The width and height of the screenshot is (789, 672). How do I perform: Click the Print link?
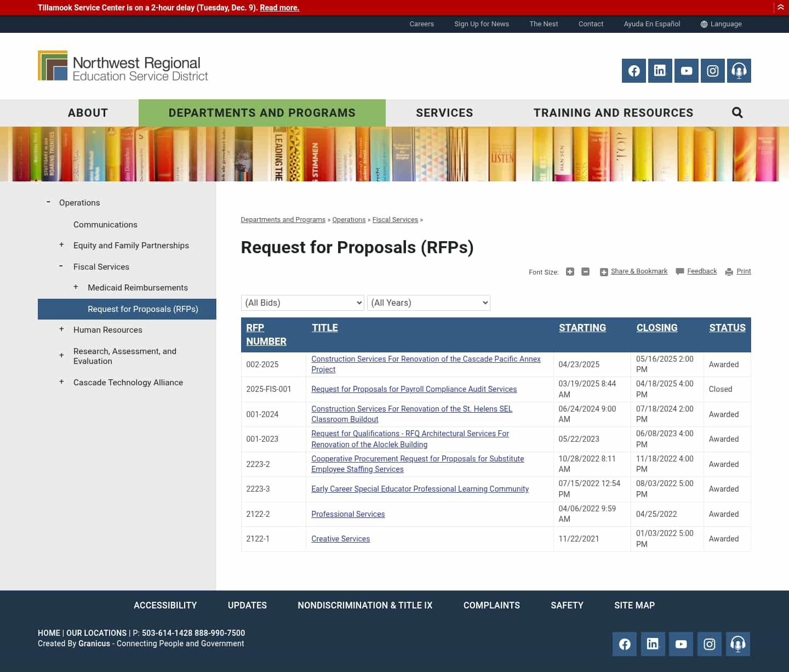coord(743,271)
